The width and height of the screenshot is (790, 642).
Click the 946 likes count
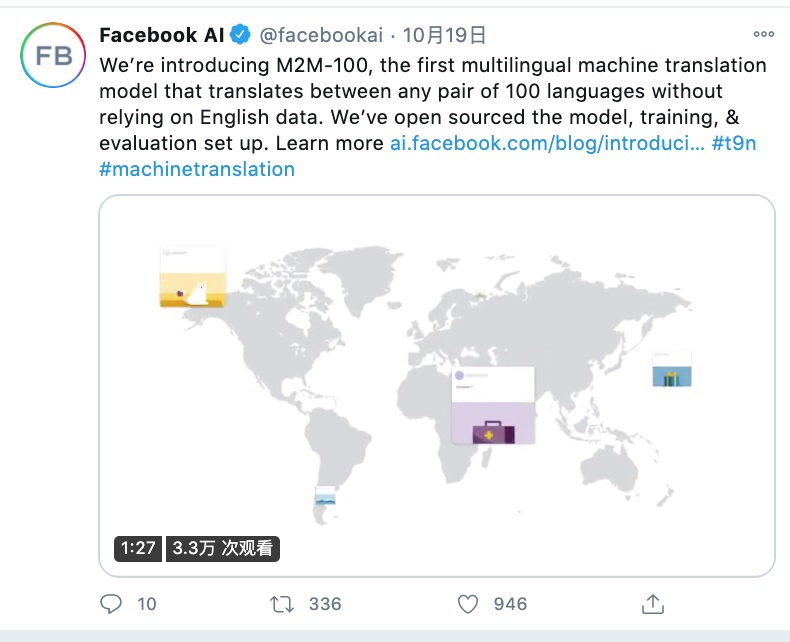510,603
